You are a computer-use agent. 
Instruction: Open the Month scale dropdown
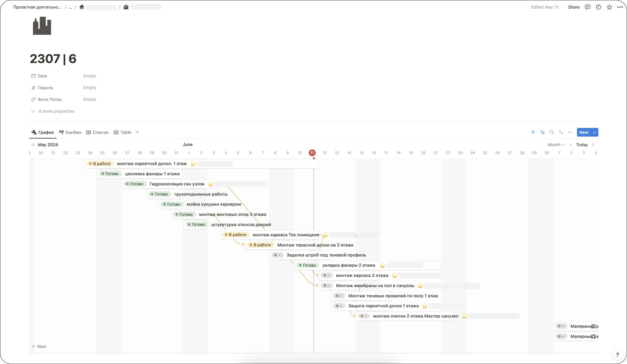tap(556, 145)
